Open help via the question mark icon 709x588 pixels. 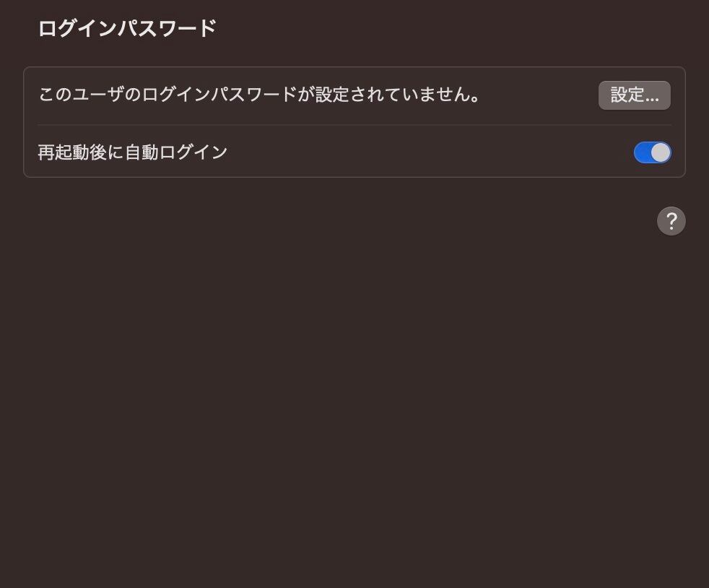[671, 221]
